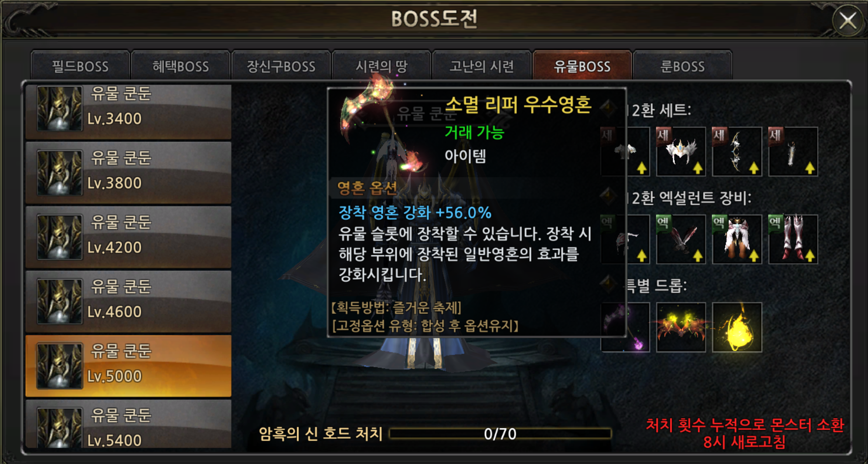Choose the 유물 쿤둔 Lv.4600 boss
868x464 pixels.
click(x=128, y=301)
